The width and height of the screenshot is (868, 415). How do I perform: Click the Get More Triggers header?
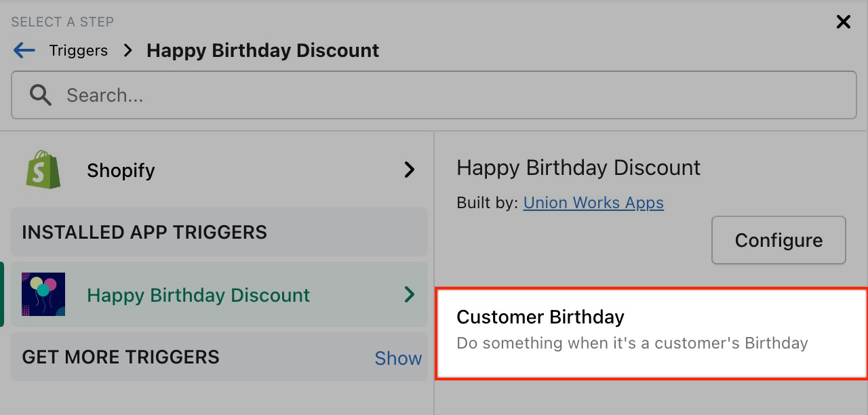pyautogui.click(x=121, y=357)
